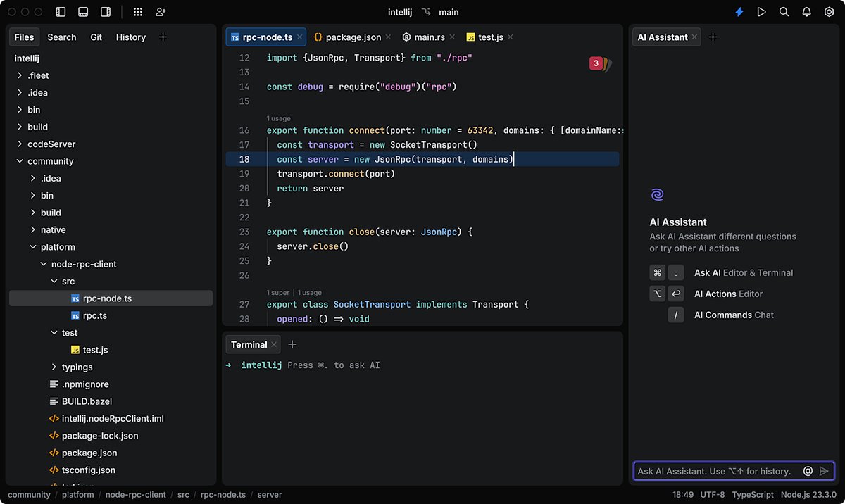The height and width of the screenshot is (504, 845).
Task: Add a new left panel tab
Action: 163,37
